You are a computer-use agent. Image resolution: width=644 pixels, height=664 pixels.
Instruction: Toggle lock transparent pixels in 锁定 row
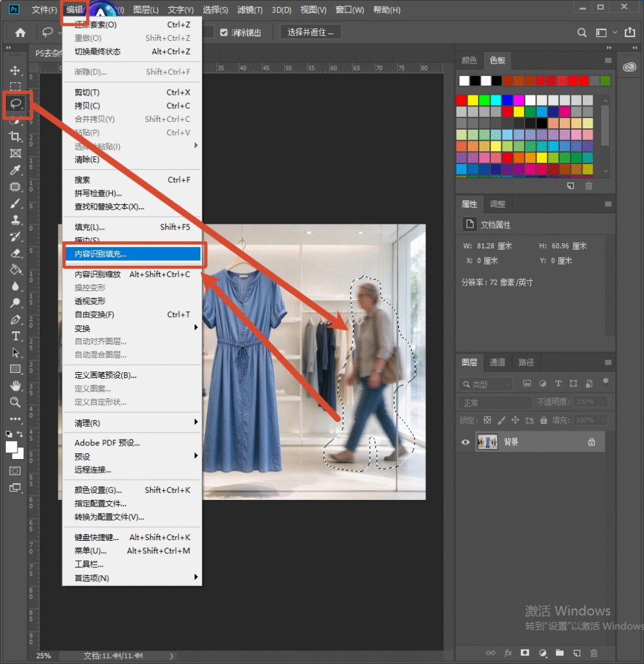(x=487, y=420)
